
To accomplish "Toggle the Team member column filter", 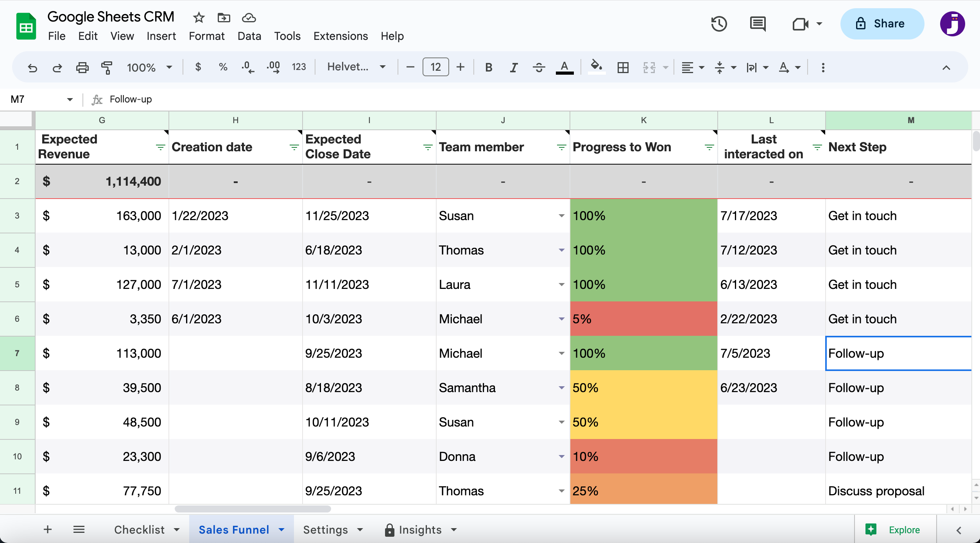I will pos(561,147).
